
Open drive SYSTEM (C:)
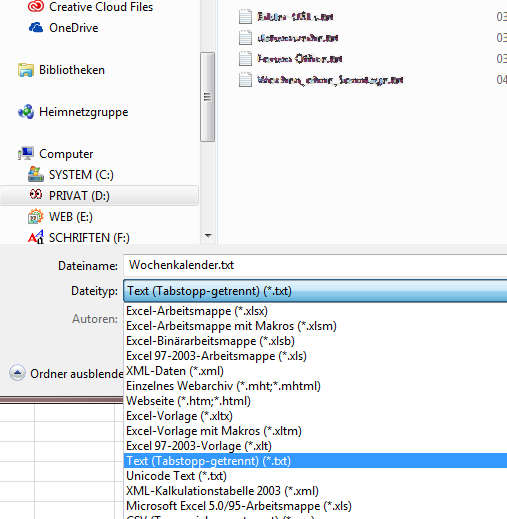pos(81,175)
